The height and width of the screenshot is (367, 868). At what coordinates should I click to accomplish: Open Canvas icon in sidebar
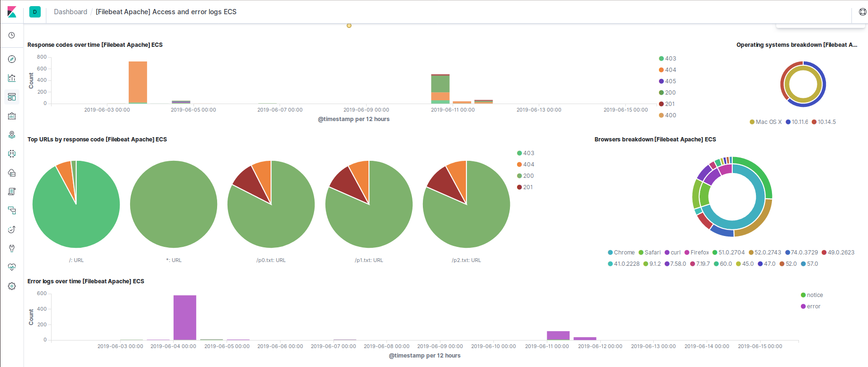point(12,116)
